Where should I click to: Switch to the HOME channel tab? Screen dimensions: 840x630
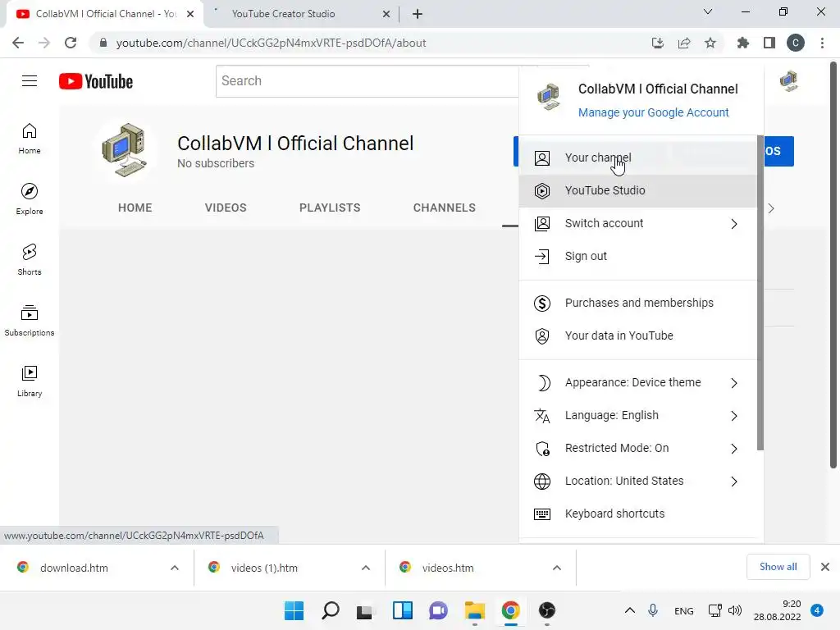pos(135,208)
